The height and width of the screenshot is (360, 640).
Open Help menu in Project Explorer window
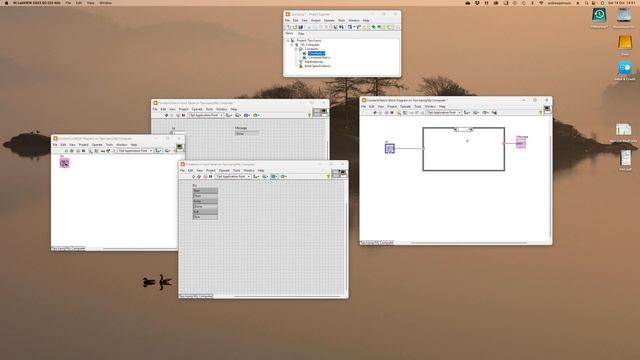366,20
